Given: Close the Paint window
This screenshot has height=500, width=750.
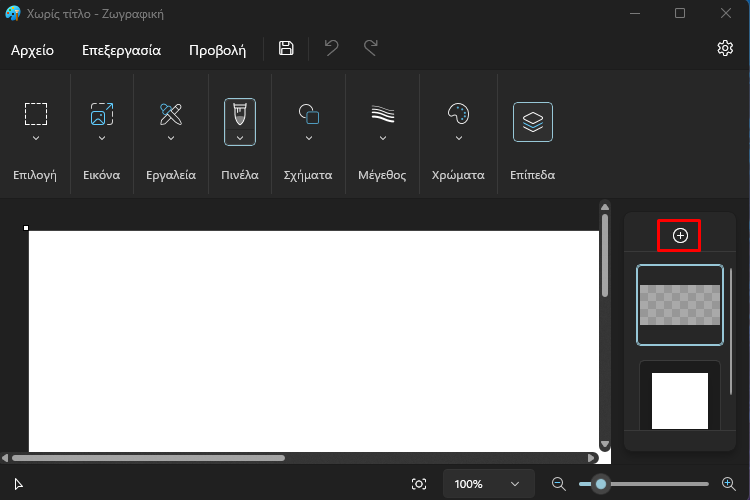Looking at the screenshot, I should (x=726, y=13).
